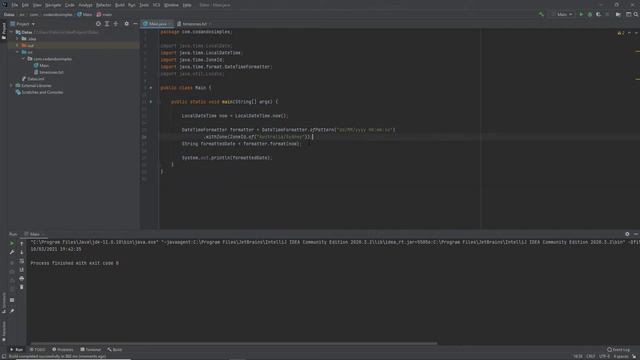Image resolution: width=640 pixels, height=360 pixels.
Task: Click the expand all icon in Project panel
Action: coord(107,24)
